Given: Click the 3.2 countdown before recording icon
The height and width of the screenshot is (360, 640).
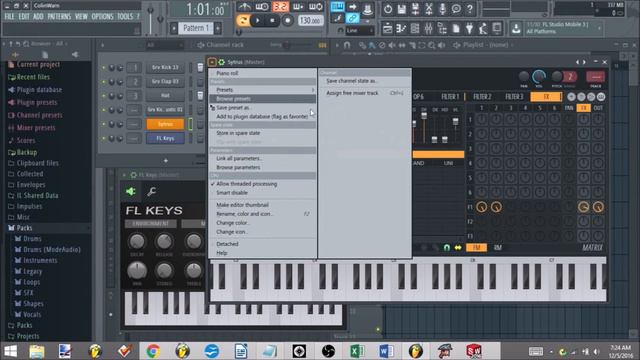Looking at the screenshot, I should click(x=280, y=7).
